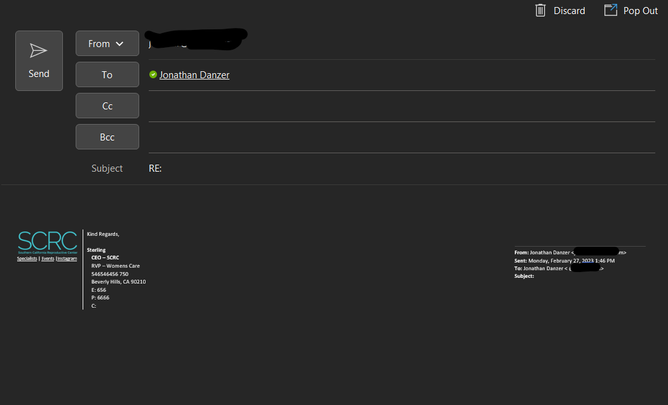Image resolution: width=668 pixels, height=405 pixels.
Task: Select recipient Jonathan Danzer in To field
Action: pos(194,75)
